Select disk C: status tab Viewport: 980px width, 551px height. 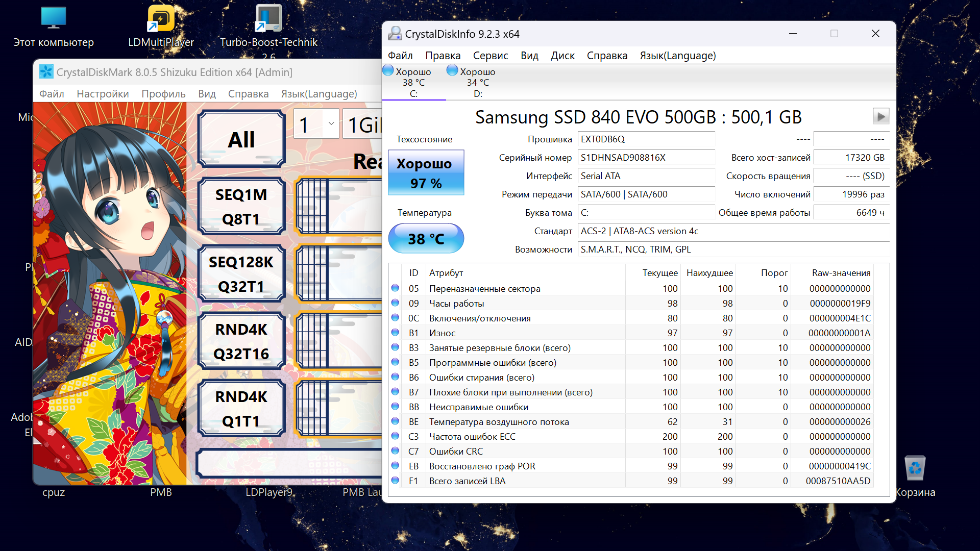click(413, 83)
